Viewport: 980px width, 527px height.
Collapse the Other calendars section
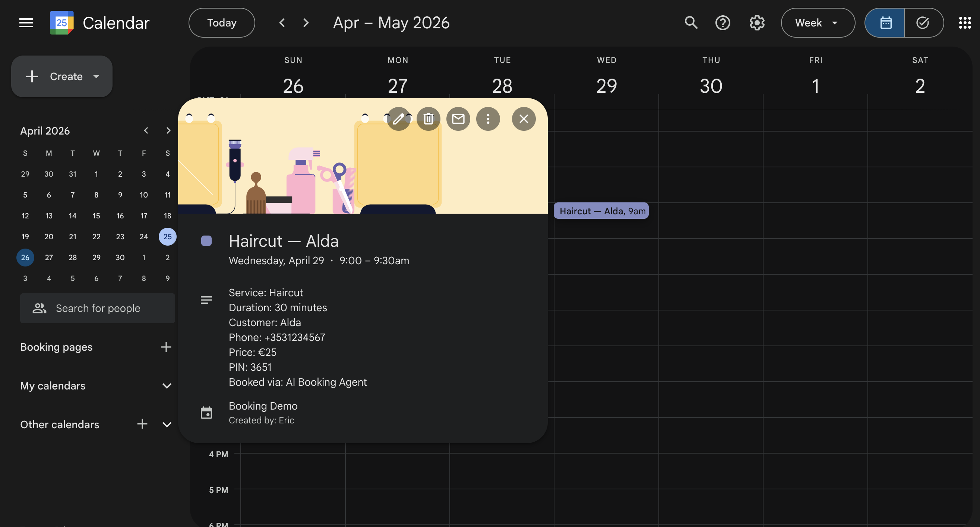pos(167,424)
